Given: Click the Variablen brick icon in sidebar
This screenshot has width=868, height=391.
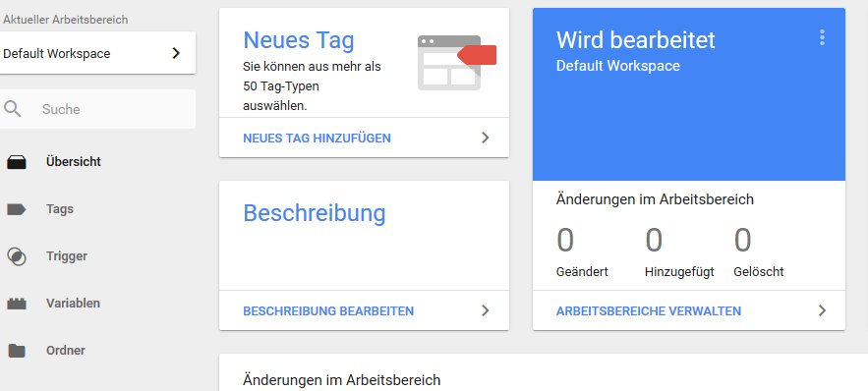Looking at the screenshot, I should tap(16, 304).
